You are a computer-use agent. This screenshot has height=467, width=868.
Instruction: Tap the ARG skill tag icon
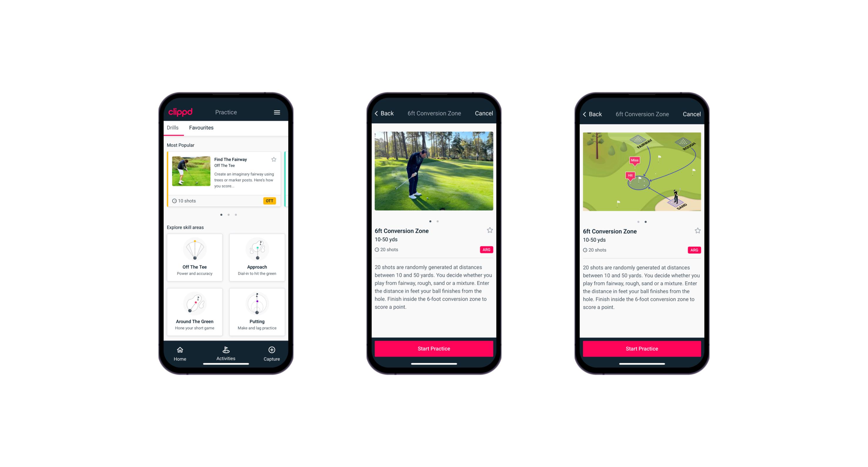[x=486, y=250]
